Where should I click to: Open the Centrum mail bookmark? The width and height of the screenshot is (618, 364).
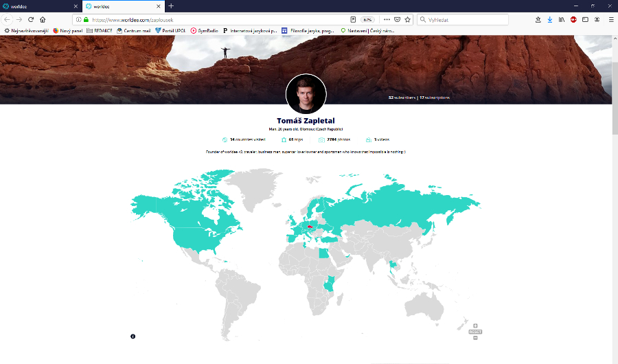[134, 30]
